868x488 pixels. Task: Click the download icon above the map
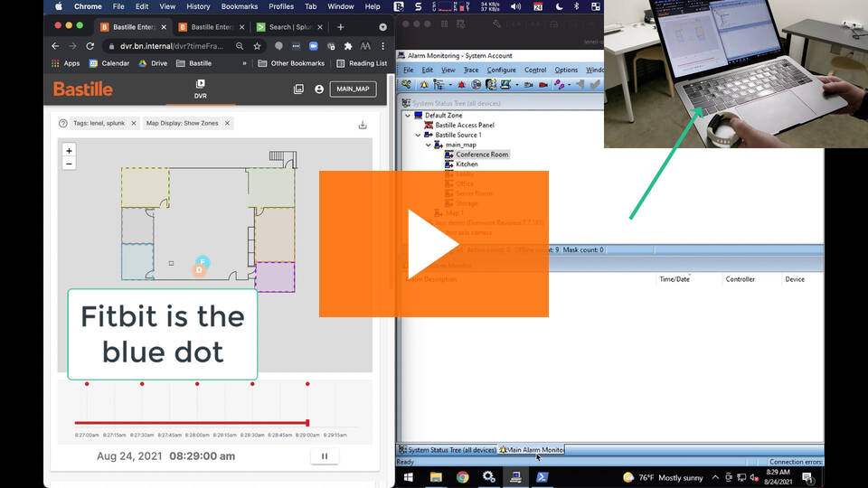[x=363, y=125]
